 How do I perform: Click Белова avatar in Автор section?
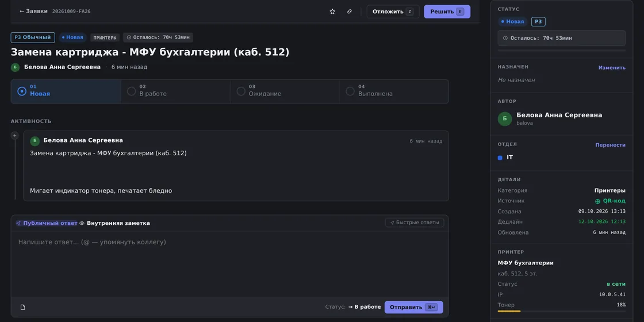pos(505,118)
